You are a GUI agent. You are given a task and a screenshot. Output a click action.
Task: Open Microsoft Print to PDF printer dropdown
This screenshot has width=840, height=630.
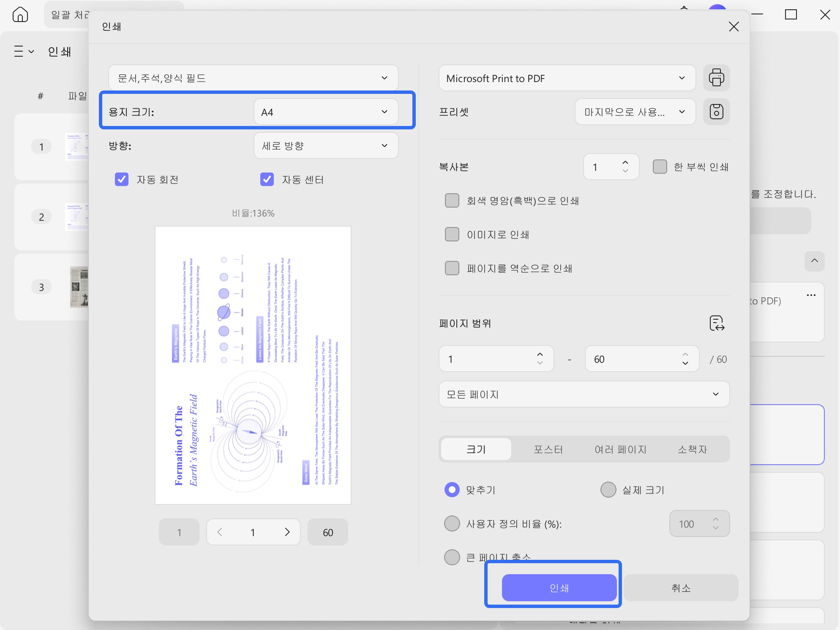(567, 78)
